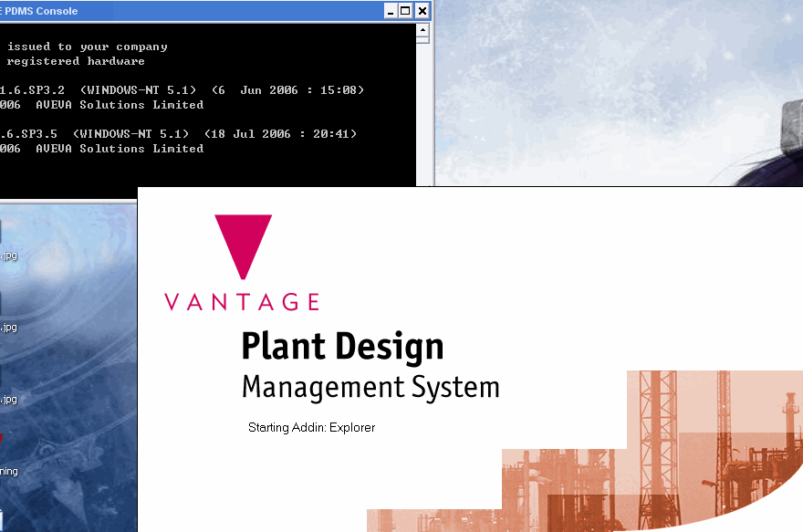Click the '1.6.SP3.2' version text in console
Image resolution: width=803 pixels, height=532 pixels.
pos(32,90)
